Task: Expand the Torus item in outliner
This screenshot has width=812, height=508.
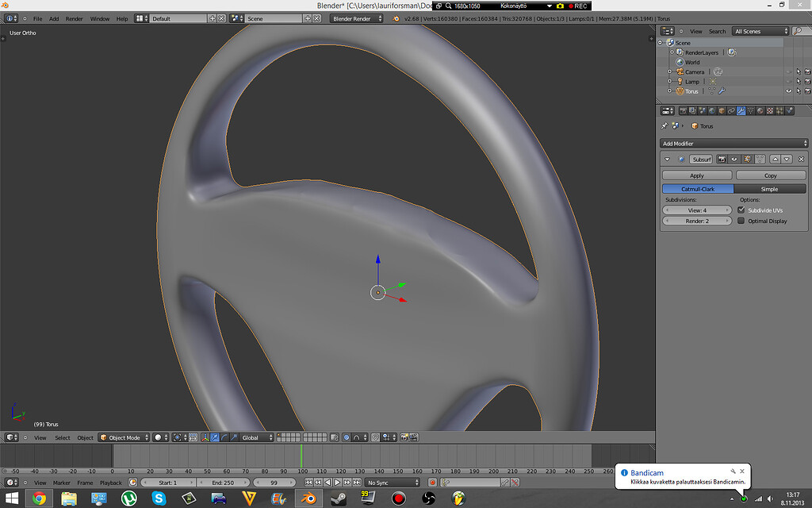Action: click(669, 90)
